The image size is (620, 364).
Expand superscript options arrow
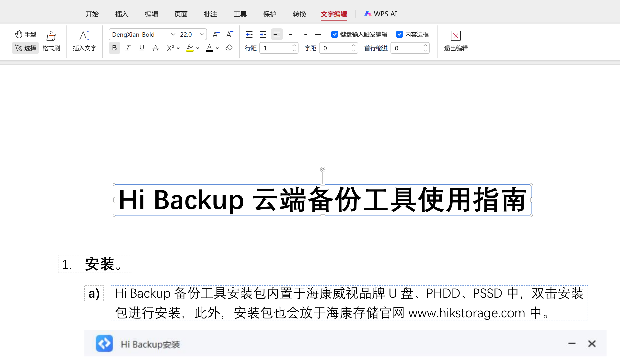coord(178,48)
